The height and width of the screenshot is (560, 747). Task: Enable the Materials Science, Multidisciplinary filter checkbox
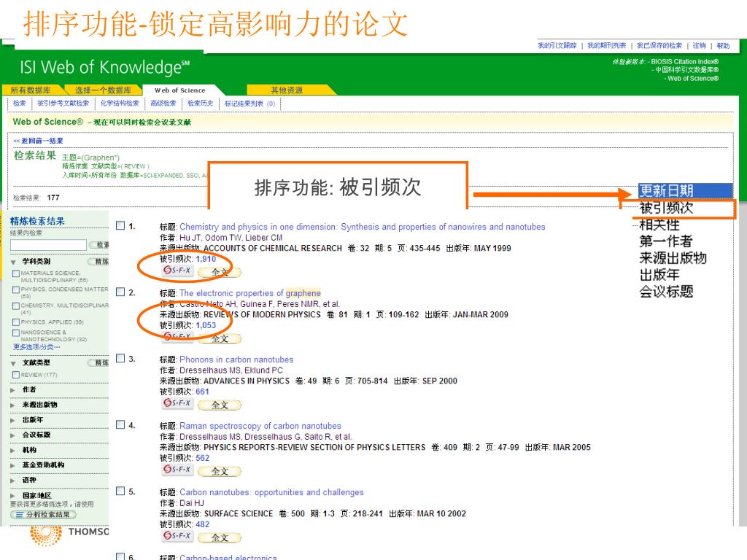pyautogui.click(x=16, y=274)
